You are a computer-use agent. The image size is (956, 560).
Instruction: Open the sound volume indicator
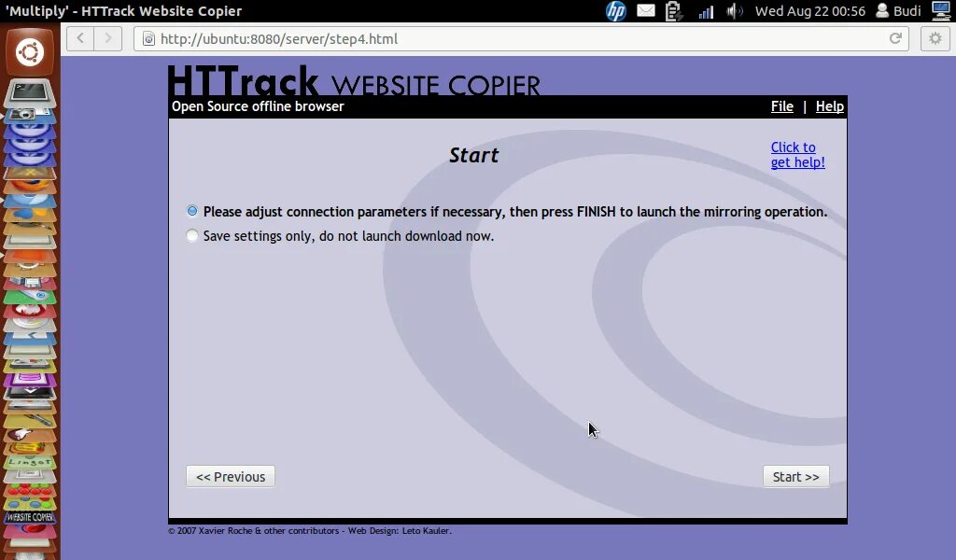click(735, 11)
